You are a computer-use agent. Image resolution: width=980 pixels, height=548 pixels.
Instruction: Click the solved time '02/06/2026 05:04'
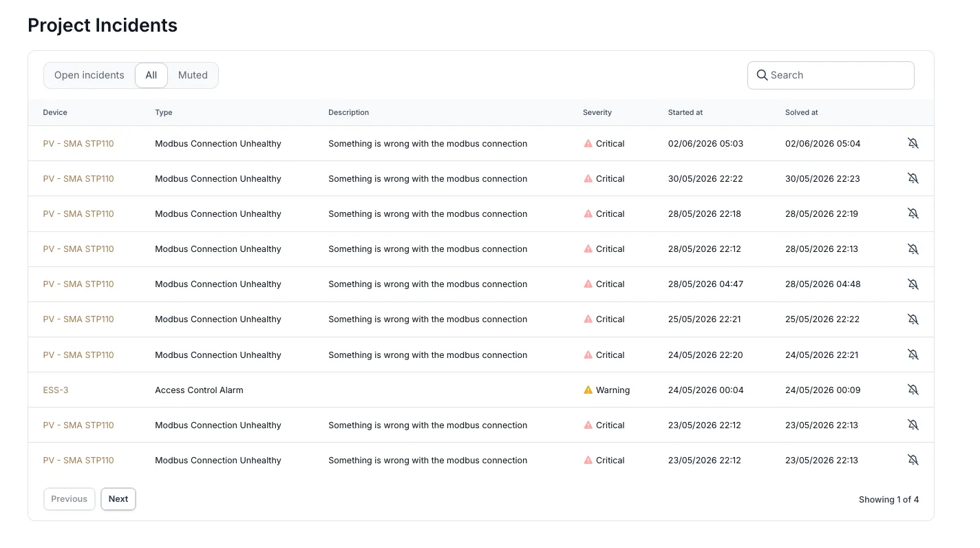(x=822, y=143)
